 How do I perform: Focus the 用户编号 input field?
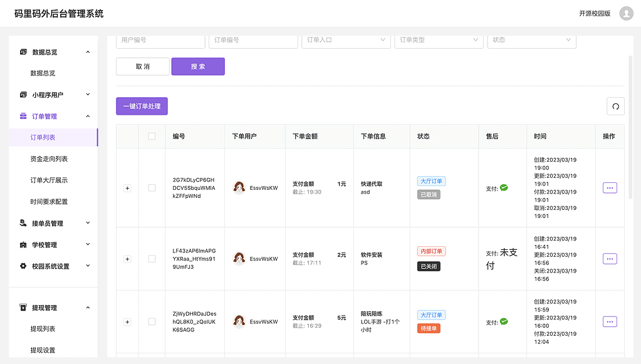[x=160, y=40]
